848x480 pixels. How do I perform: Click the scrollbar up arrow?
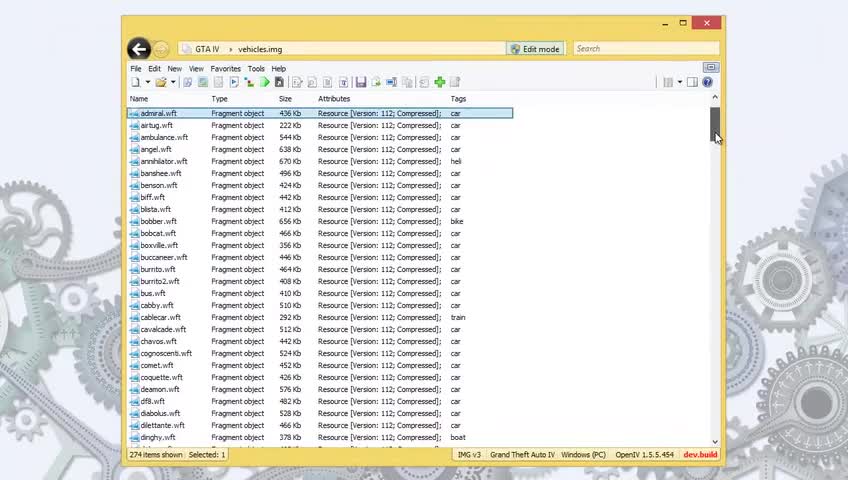(715, 97)
